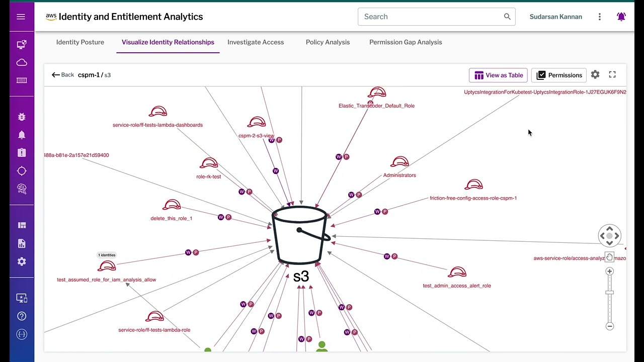Open the Investigate Access tab
The height and width of the screenshot is (362, 644).
(x=256, y=42)
